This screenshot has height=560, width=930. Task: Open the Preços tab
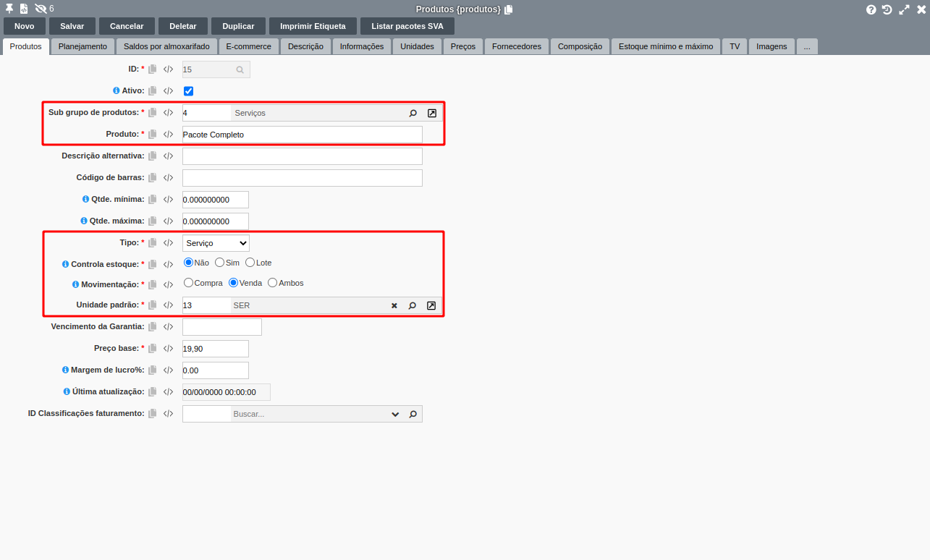coord(463,46)
